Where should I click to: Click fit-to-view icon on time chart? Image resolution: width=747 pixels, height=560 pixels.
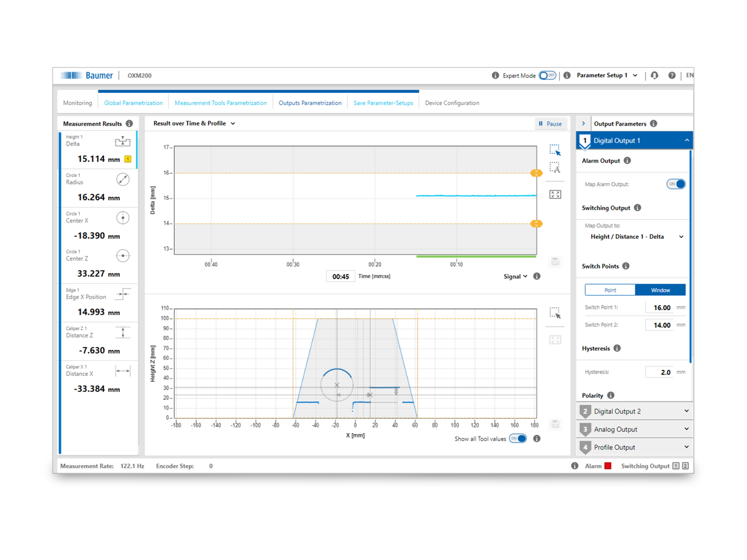pos(555,194)
